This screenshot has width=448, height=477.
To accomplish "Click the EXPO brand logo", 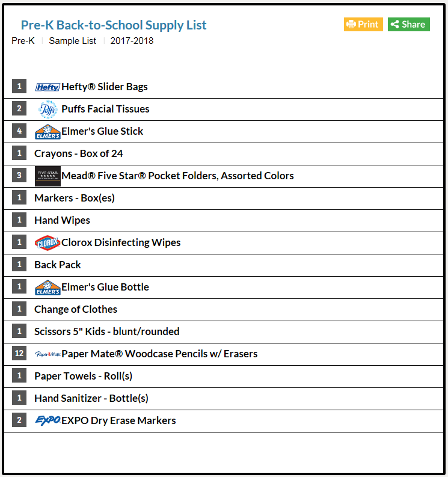I will click(48, 420).
